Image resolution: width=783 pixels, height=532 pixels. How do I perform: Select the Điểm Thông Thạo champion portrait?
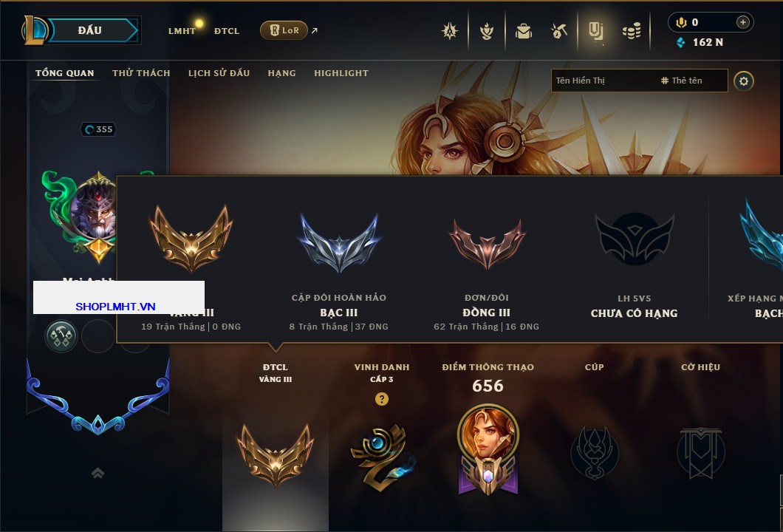pos(488,434)
